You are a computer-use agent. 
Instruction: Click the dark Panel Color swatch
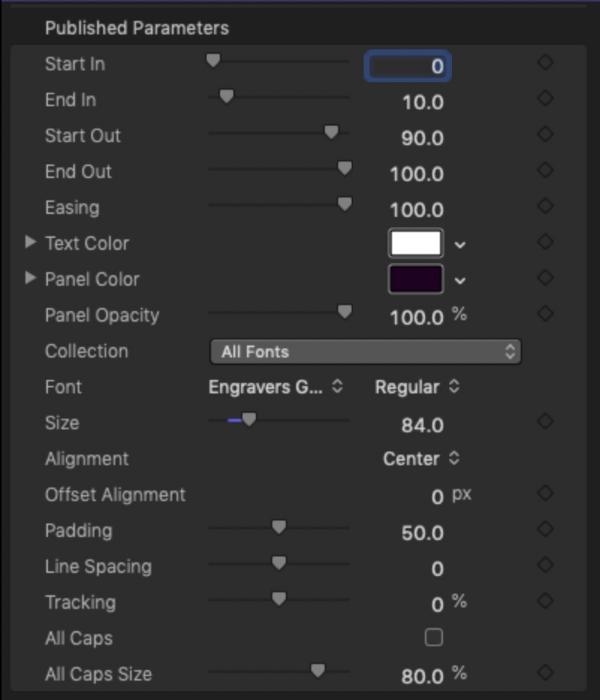pyautogui.click(x=416, y=279)
